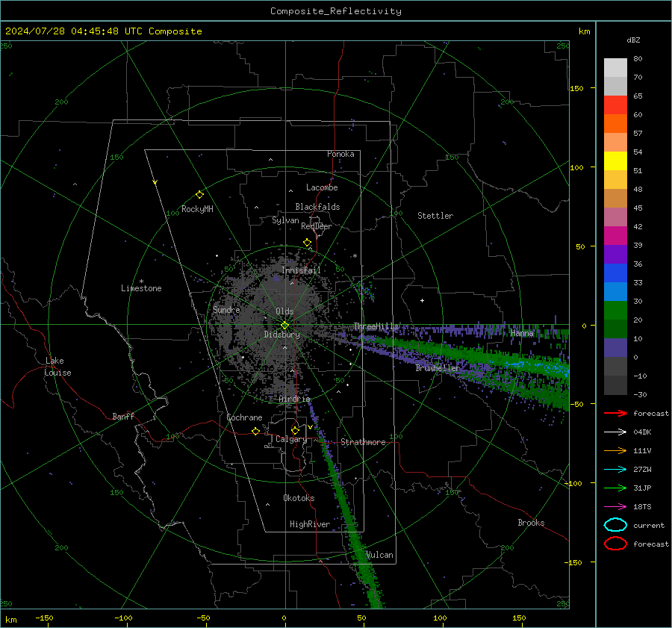This screenshot has height=628, width=672.
Task: Click the Calgary city label
Action: 291,439
